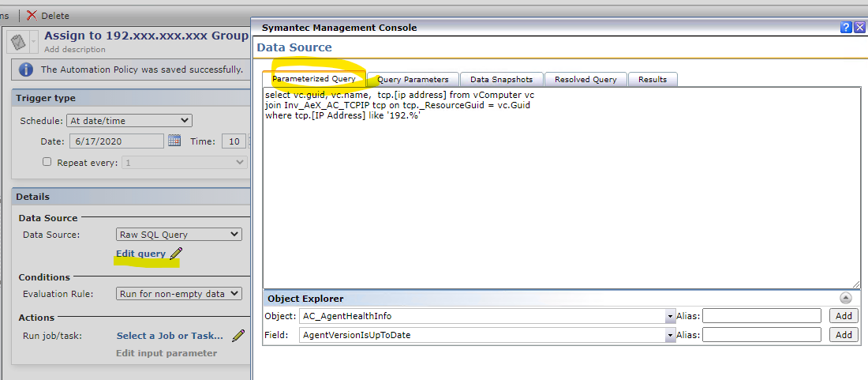Switch to the Data Snapshots tab

coord(502,79)
